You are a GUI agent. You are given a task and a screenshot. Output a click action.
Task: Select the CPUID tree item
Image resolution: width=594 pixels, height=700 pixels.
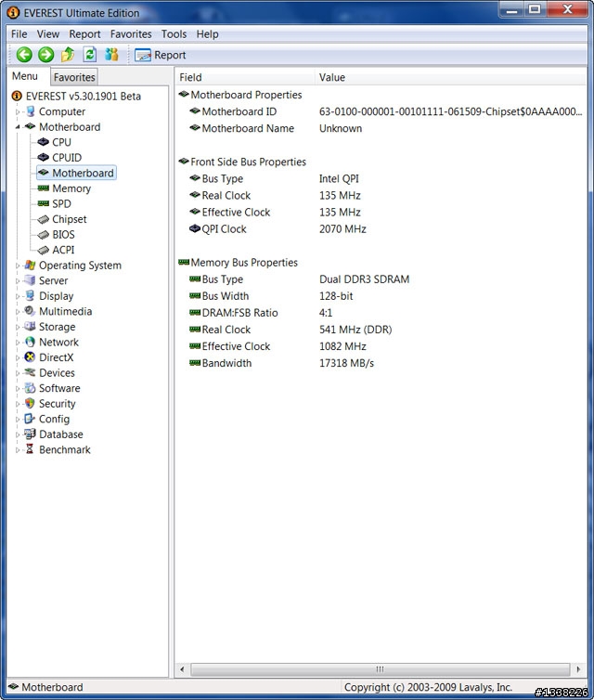pos(67,158)
